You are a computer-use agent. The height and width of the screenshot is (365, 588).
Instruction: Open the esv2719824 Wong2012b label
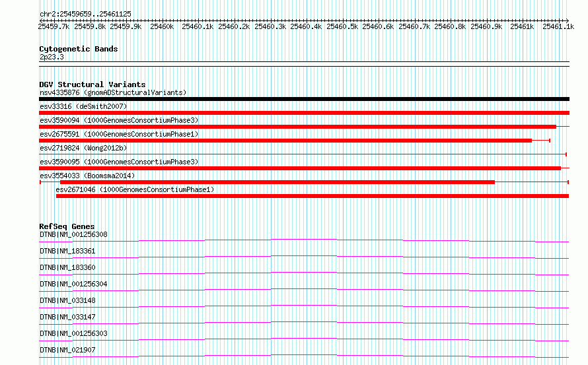click(x=83, y=148)
